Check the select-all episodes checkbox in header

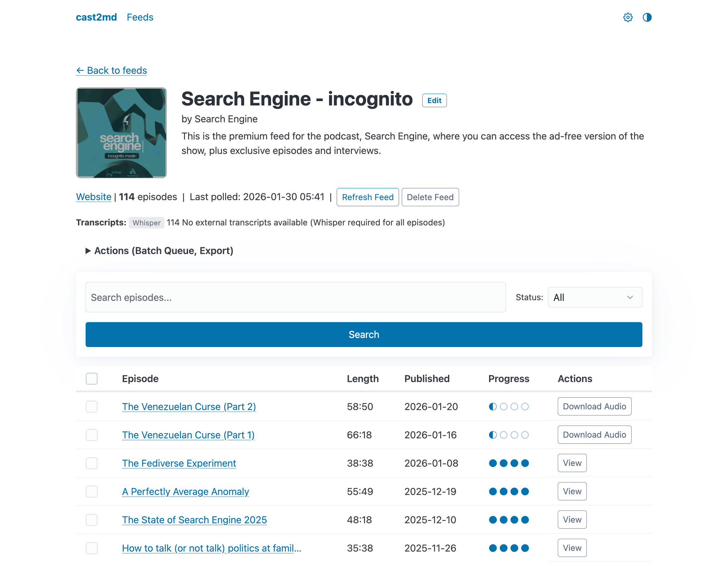92,379
